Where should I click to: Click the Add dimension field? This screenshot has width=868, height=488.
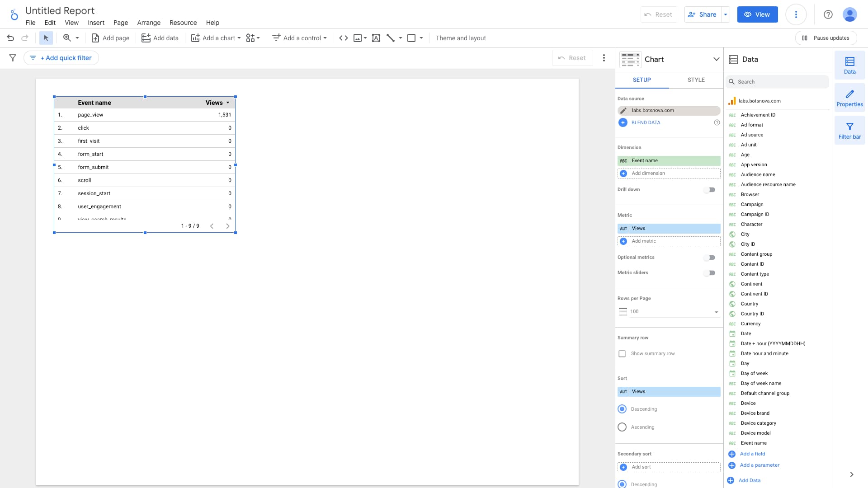click(669, 174)
